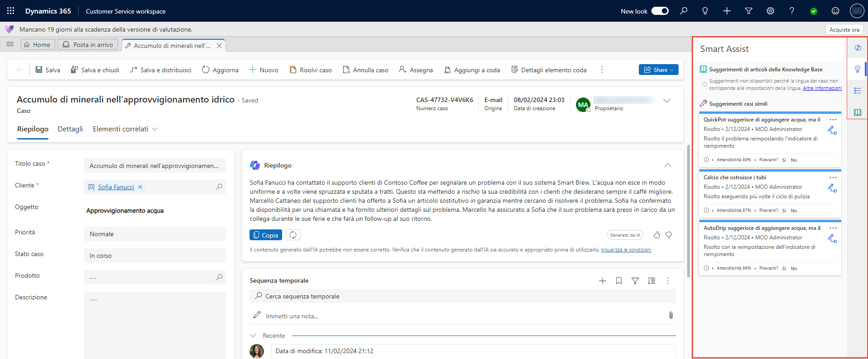Mark AutoDrip suggestion relevant Sì
Image resolution: width=868 pixels, height=359 pixels.
(784, 268)
